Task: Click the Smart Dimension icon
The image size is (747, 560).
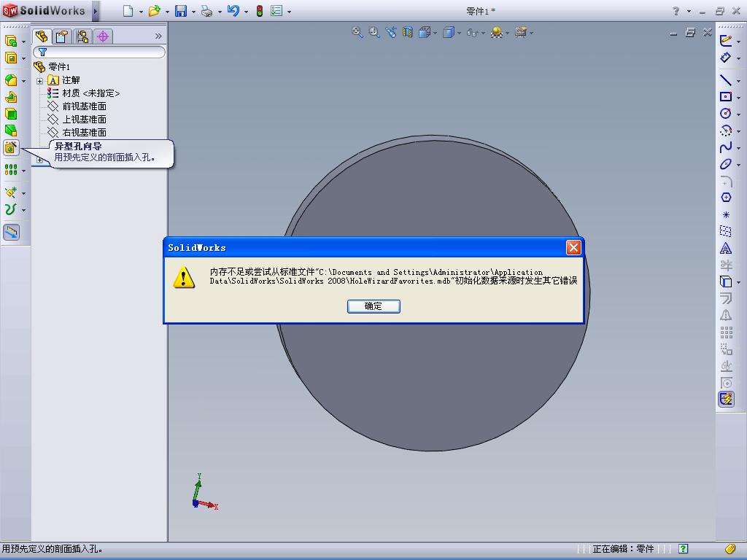Action: click(x=726, y=58)
